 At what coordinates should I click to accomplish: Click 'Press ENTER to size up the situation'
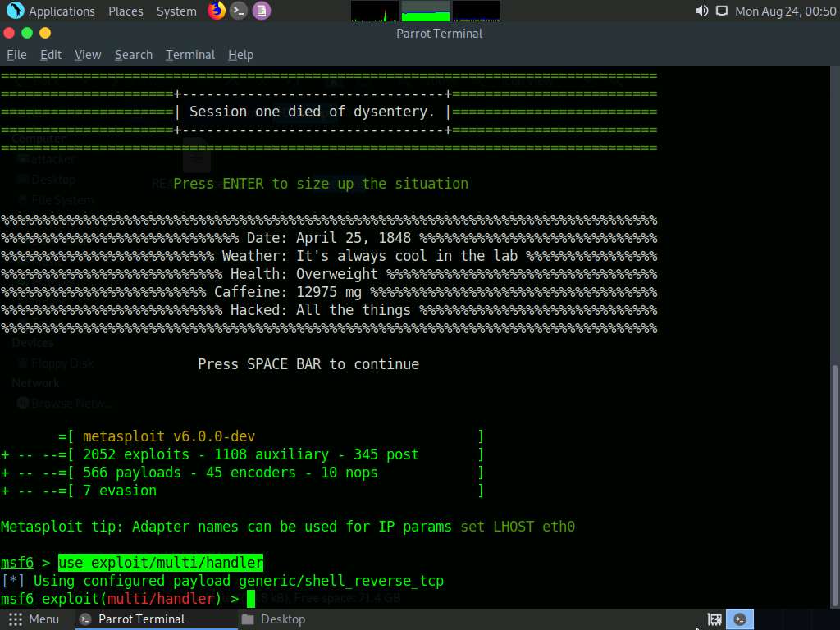[x=321, y=184]
